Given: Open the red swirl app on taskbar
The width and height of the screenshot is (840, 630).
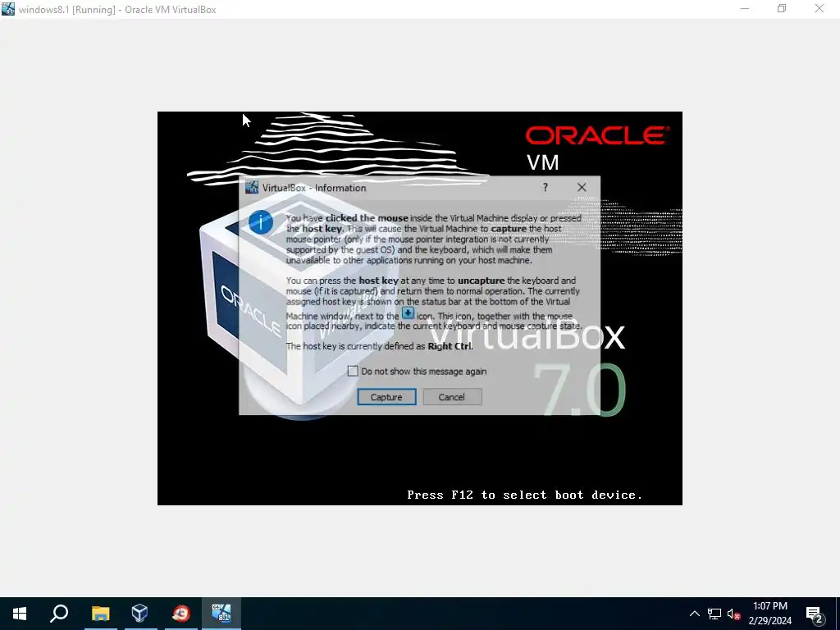Looking at the screenshot, I should coord(181,614).
